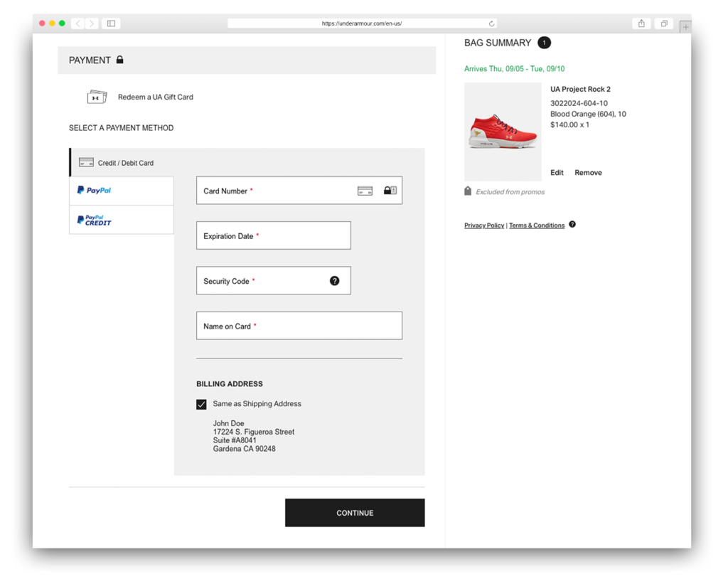Screen dimensions: 728x579
Task: Click the lock card icon in Card Number field
Action: tap(390, 190)
